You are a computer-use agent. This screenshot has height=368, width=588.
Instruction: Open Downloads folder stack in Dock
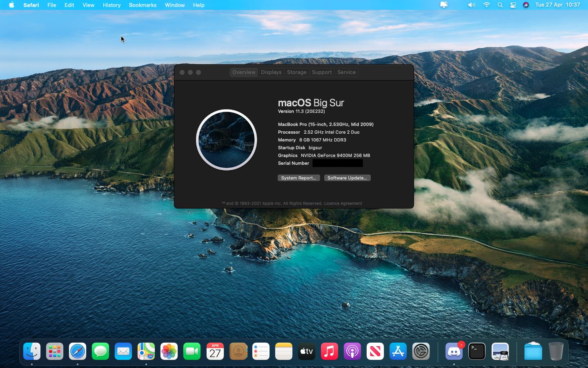click(533, 351)
